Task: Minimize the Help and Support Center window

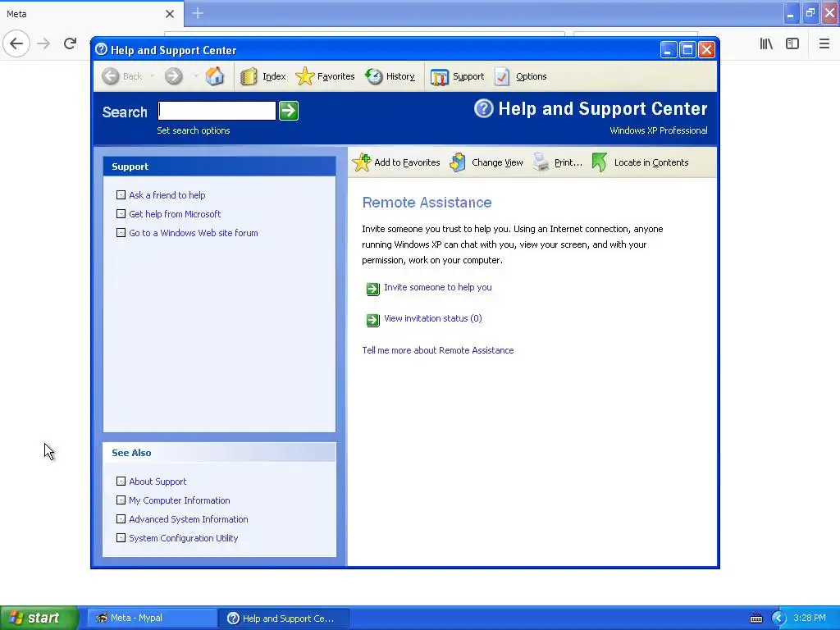Action: (668, 50)
